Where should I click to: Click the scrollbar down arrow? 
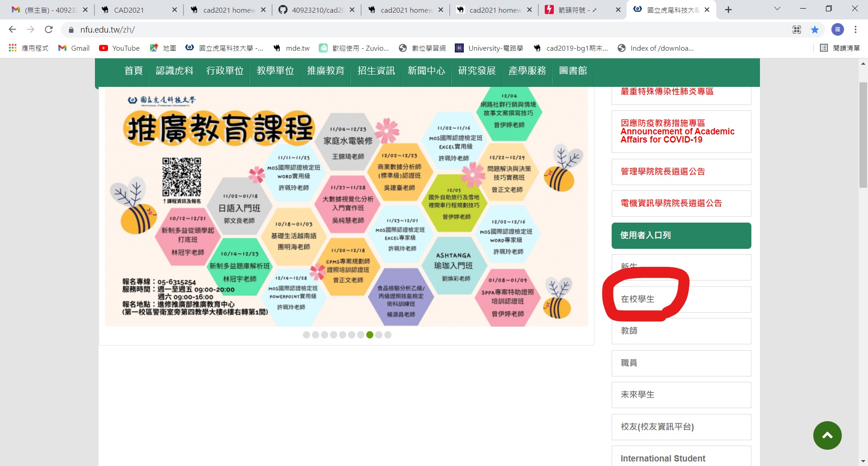tap(863, 461)
